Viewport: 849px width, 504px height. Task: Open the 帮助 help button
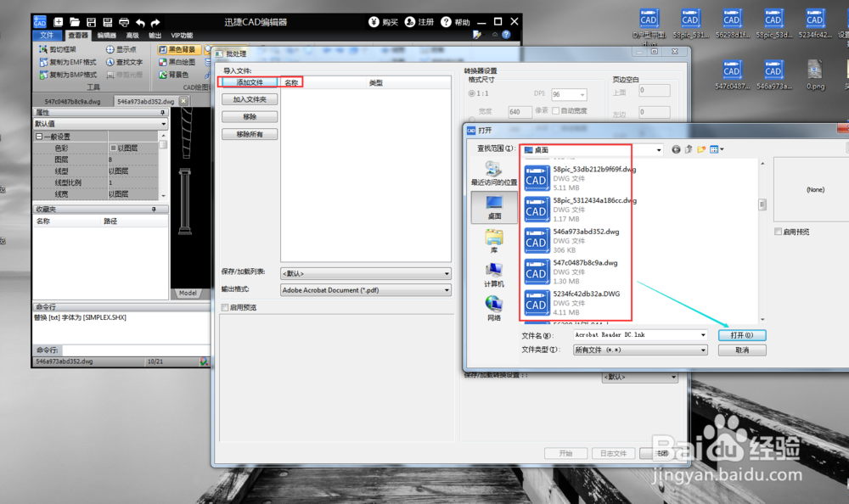coord(455,22)
